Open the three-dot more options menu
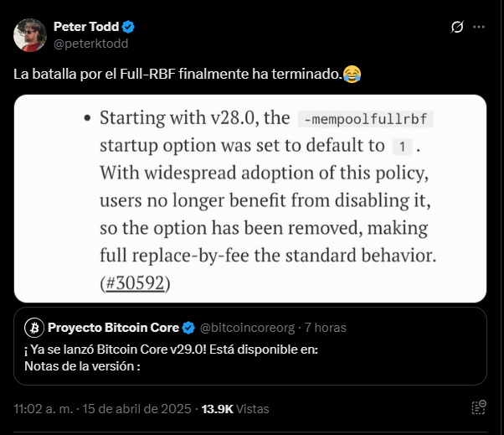This screenshot has width=504, height=435. coord(479,27)
